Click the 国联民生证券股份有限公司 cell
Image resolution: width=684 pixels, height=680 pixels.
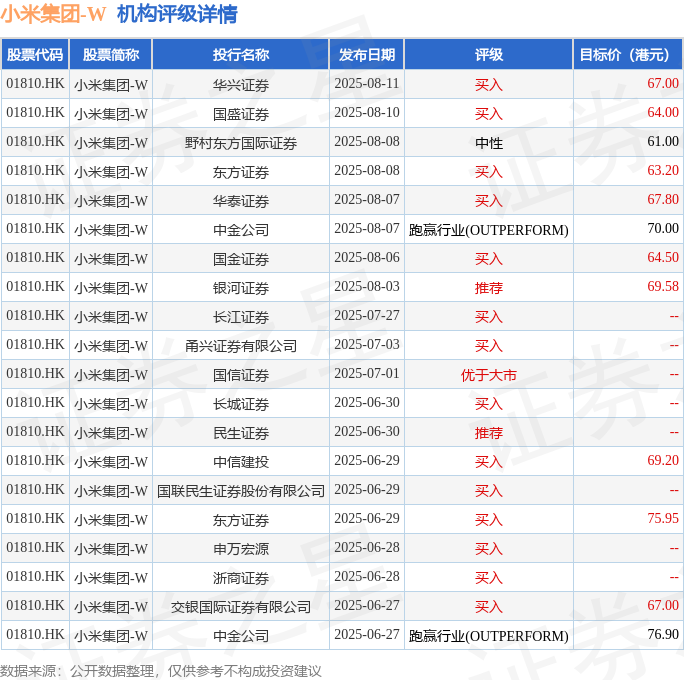pos(240,491)
